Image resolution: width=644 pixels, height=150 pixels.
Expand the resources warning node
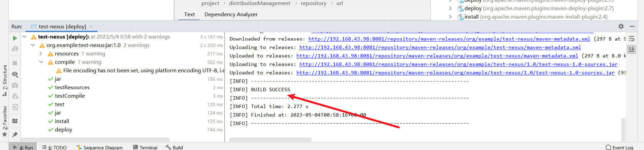[41, 54]
